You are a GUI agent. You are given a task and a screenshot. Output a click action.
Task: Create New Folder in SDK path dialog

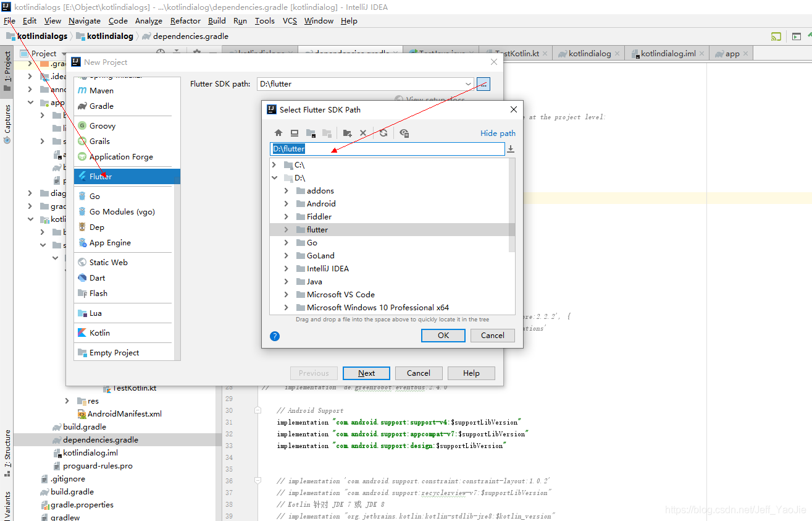tap(347, 133)
